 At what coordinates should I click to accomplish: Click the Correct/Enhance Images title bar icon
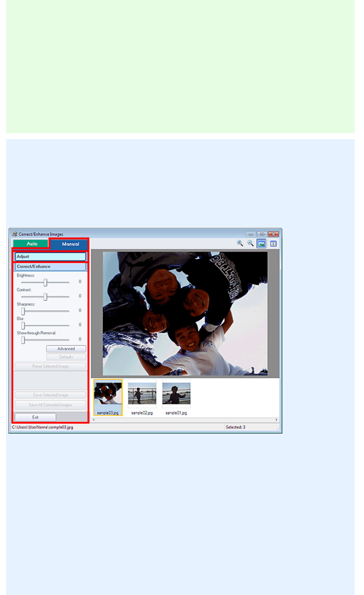15,234
